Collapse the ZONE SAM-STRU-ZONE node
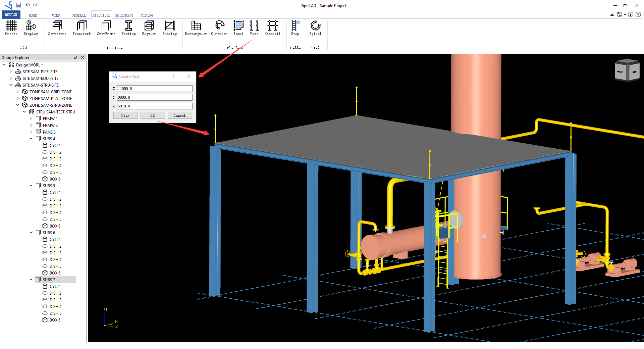This screenshot has height=349, width=644. pyautogui.click(x=17, y=105)
